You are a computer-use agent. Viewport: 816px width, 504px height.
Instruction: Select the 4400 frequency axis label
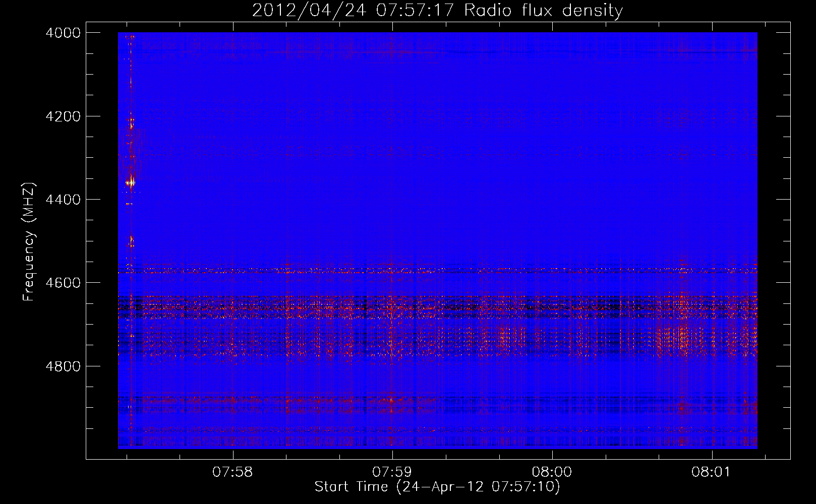click(x=63, y=200)
